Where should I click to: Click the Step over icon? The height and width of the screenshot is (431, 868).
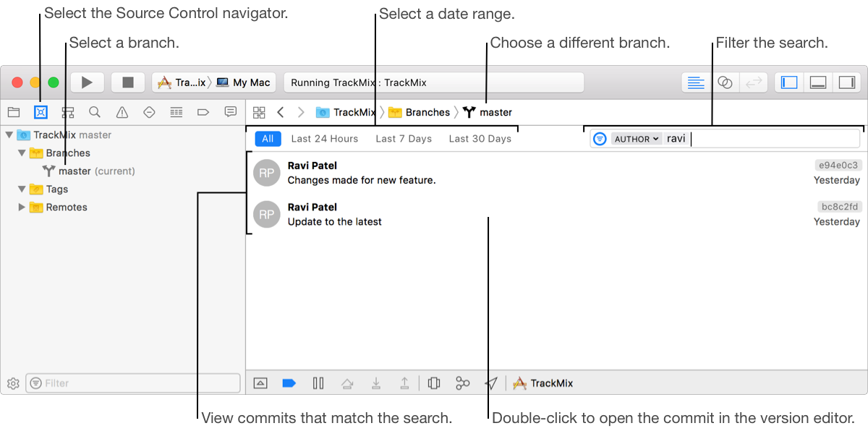click(x=347, y=383)
